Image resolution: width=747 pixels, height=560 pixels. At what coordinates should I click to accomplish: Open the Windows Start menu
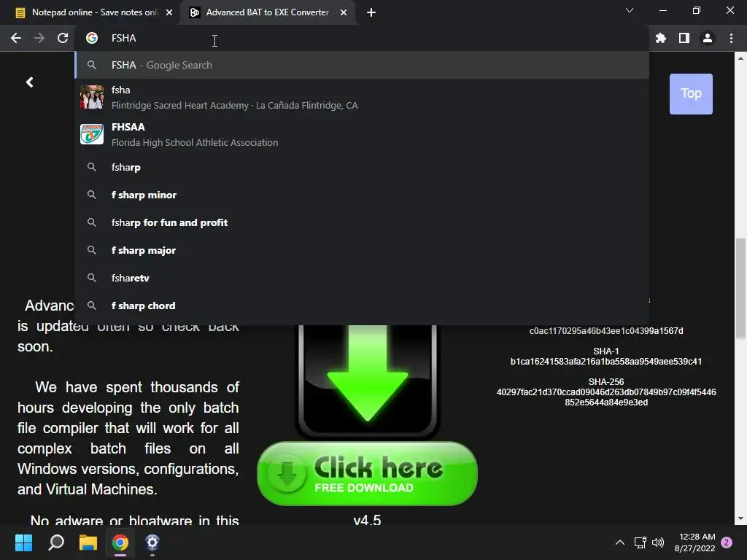tap(23, 542)
